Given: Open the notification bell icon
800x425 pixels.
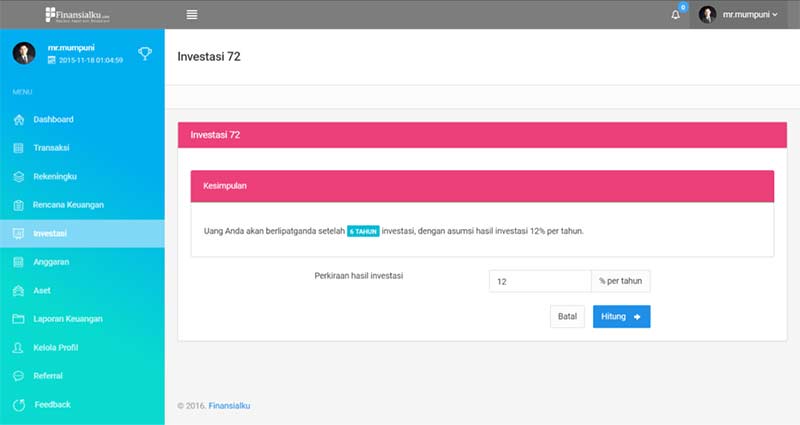Looking at the screenshot, I should tap(677, 15).
